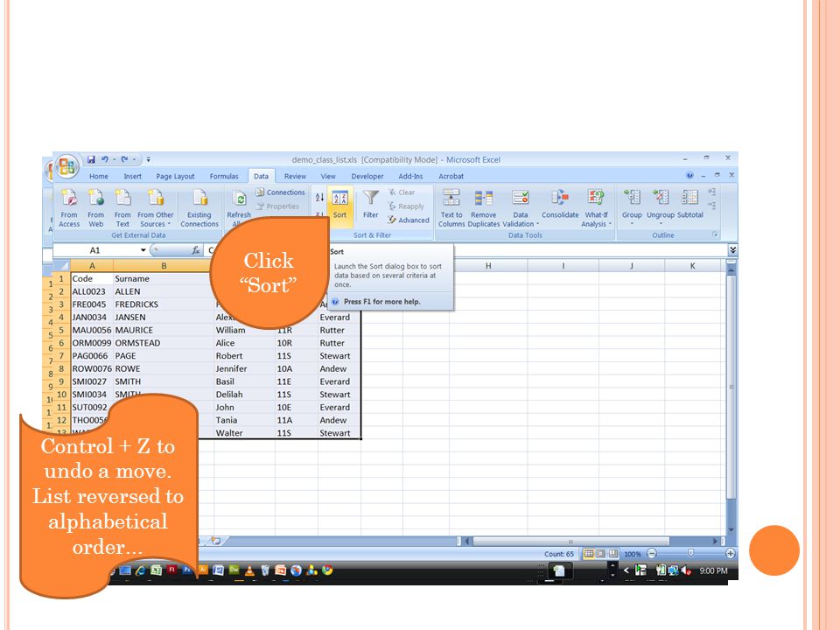Click Remove Duplicates icon
This screenshot has height=630, width=840.
click(x=484, y=198)
